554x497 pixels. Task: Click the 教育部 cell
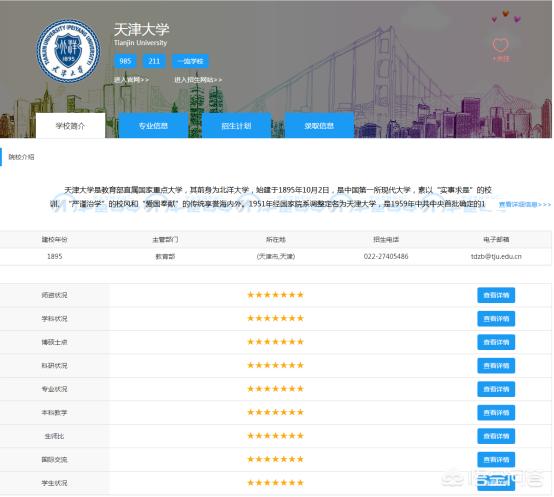pos(165,256)
